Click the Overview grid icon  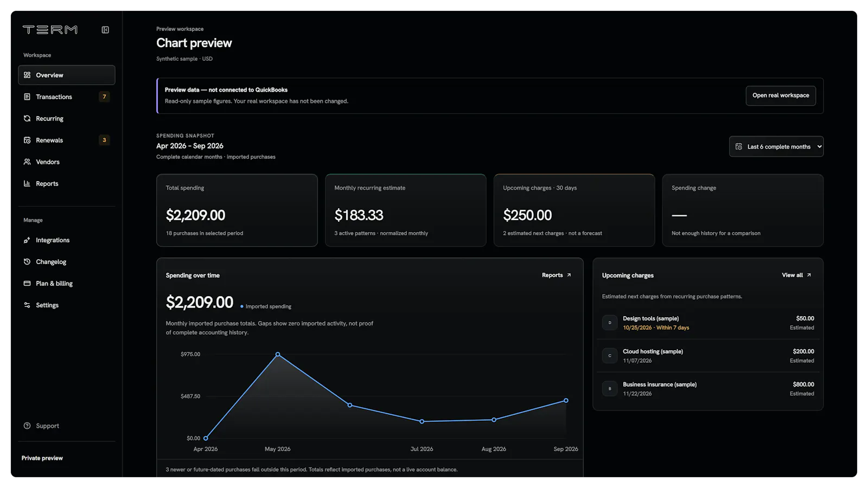[27, 75]
